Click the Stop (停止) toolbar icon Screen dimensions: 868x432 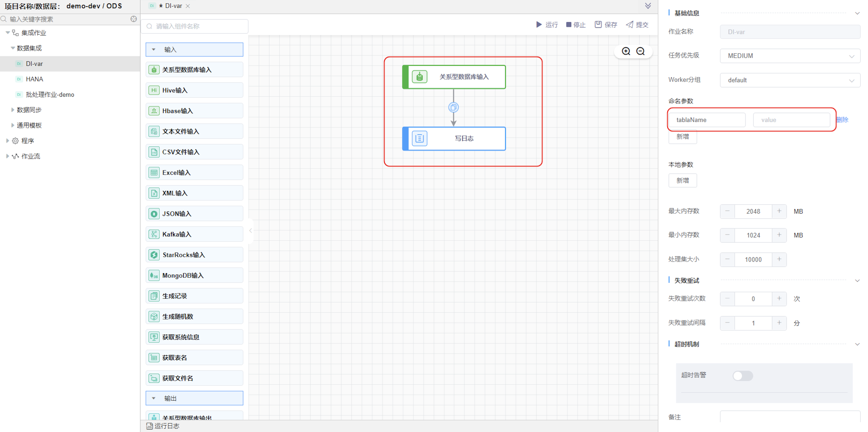tap(569, 25)
